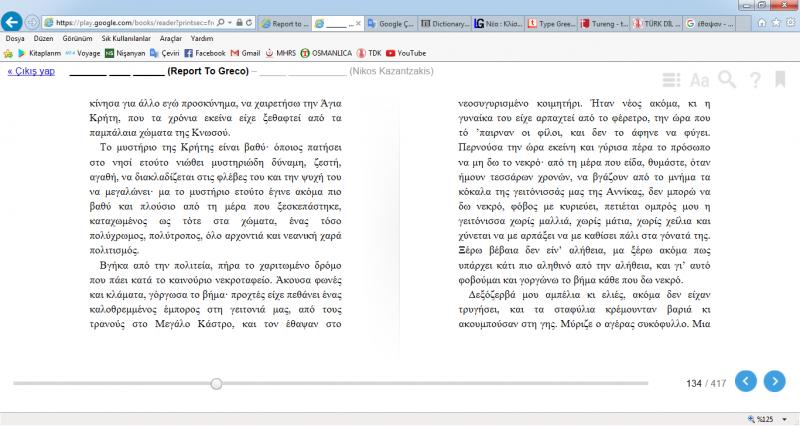Open the Düzen menu
This screenshot has height=426, width=800.
coord(43,38)
